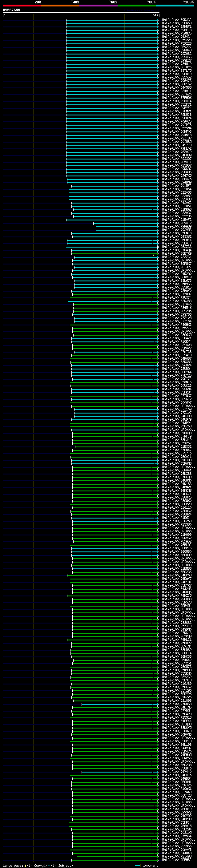
Task: Select hit label UniRef100_B3L673
Action: [177, 280]
